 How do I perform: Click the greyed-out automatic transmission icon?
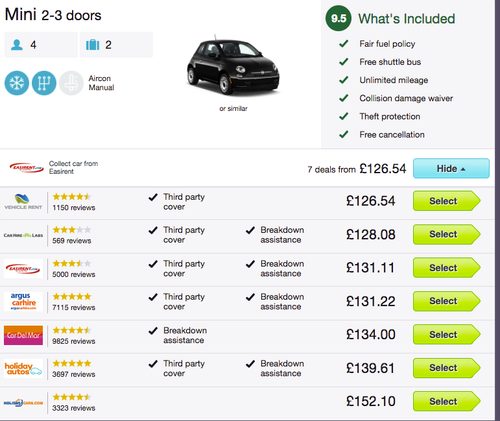[71, 83]
